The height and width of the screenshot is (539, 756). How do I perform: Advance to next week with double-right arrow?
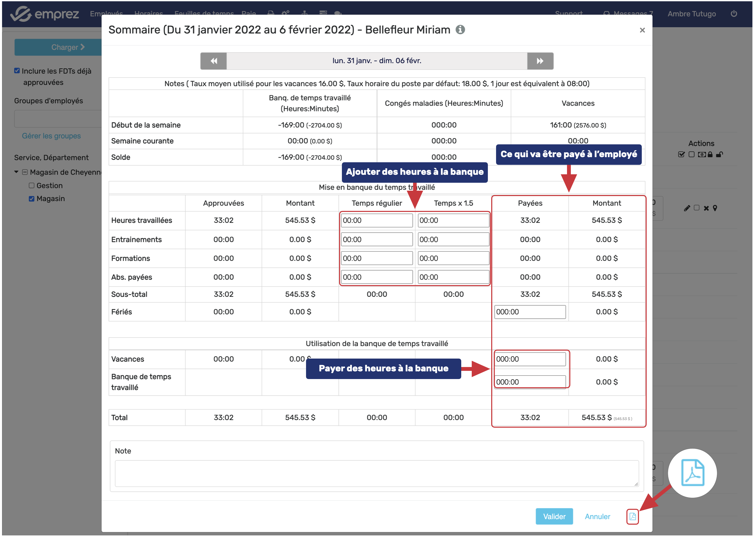[x=540, y=61]
